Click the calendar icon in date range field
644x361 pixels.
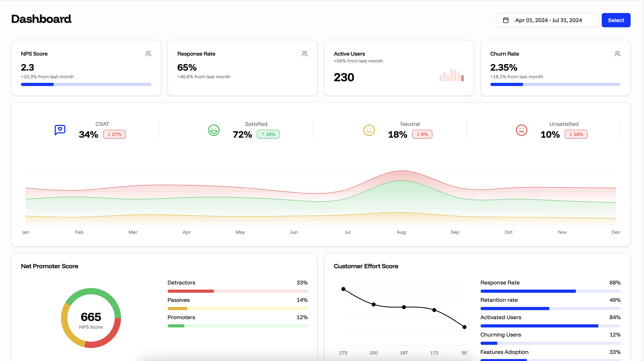(505, 20)
